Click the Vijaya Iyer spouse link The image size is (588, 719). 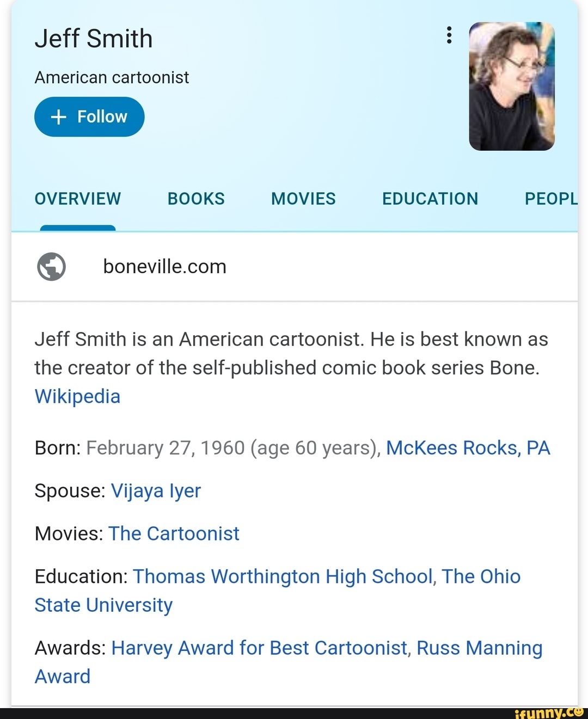coord(156,490)
